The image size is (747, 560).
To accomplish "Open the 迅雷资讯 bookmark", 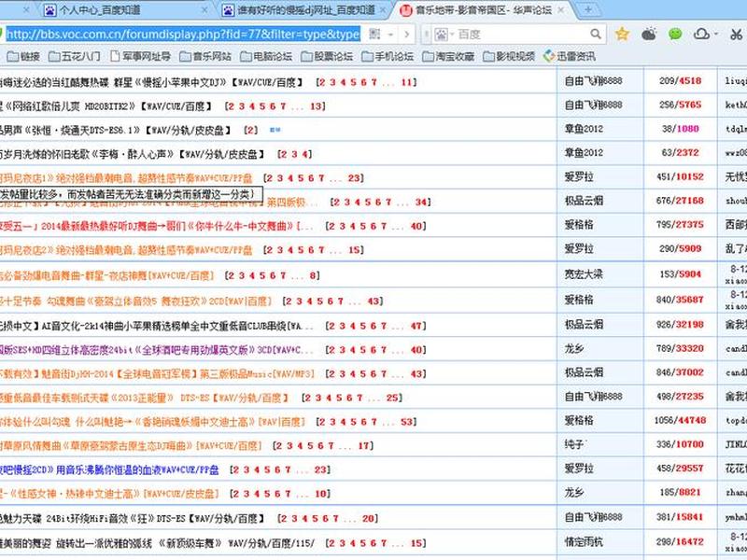I will click(570, 56).
